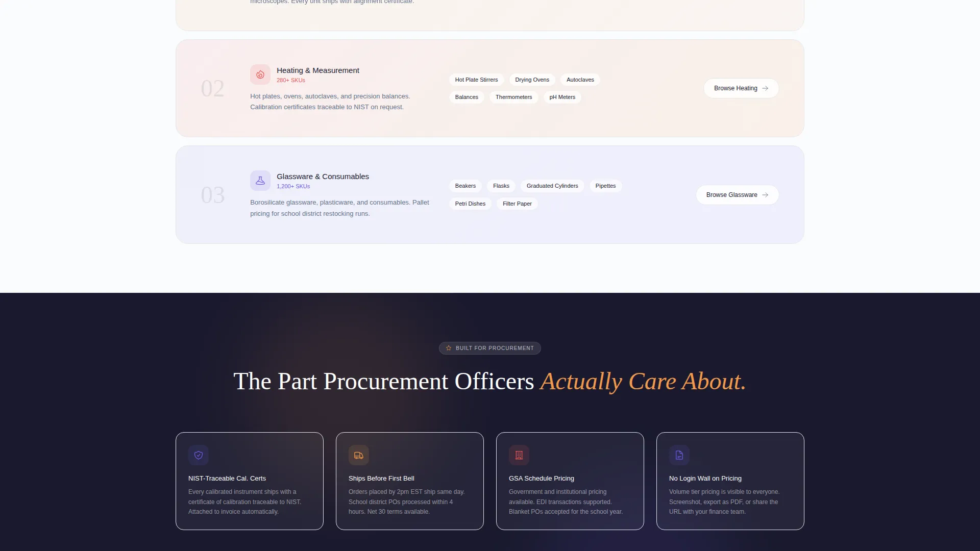Click the Every calibrated instrument description
The image size is (980, 551).
pyautogui.click(x=245, y=502)
